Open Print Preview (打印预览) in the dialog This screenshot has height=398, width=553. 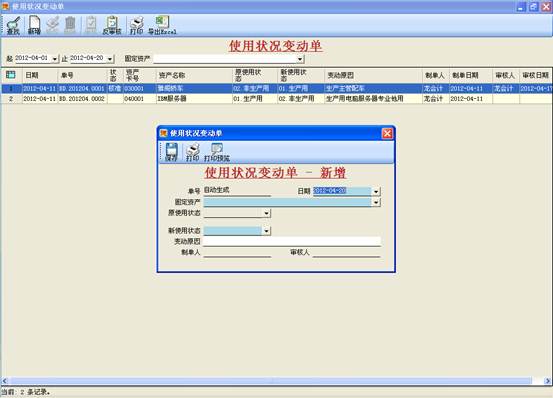point(217,152)
